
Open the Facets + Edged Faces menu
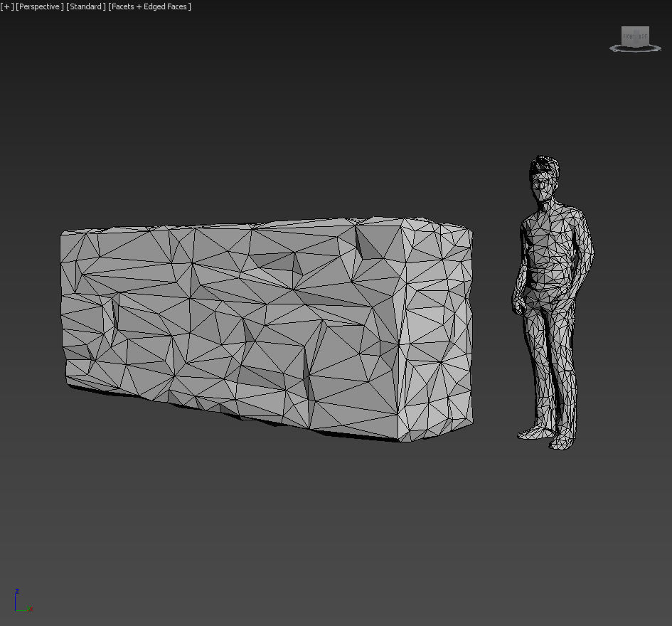pos(149,6)
